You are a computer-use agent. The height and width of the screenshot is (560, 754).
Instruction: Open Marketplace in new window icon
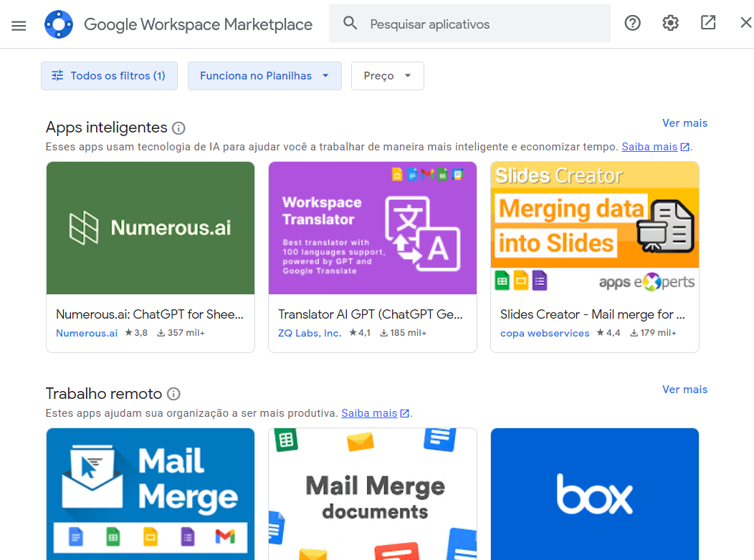(708, 23)
